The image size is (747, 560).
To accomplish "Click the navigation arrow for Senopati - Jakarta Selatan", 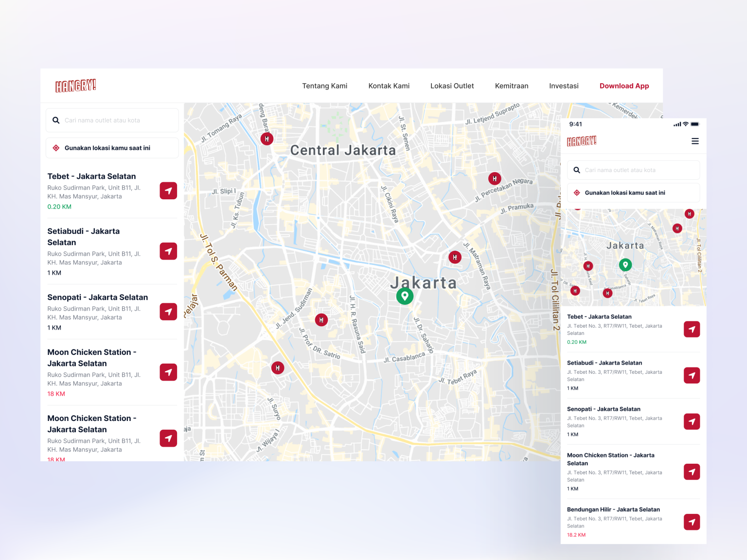I will coord(168,312).
